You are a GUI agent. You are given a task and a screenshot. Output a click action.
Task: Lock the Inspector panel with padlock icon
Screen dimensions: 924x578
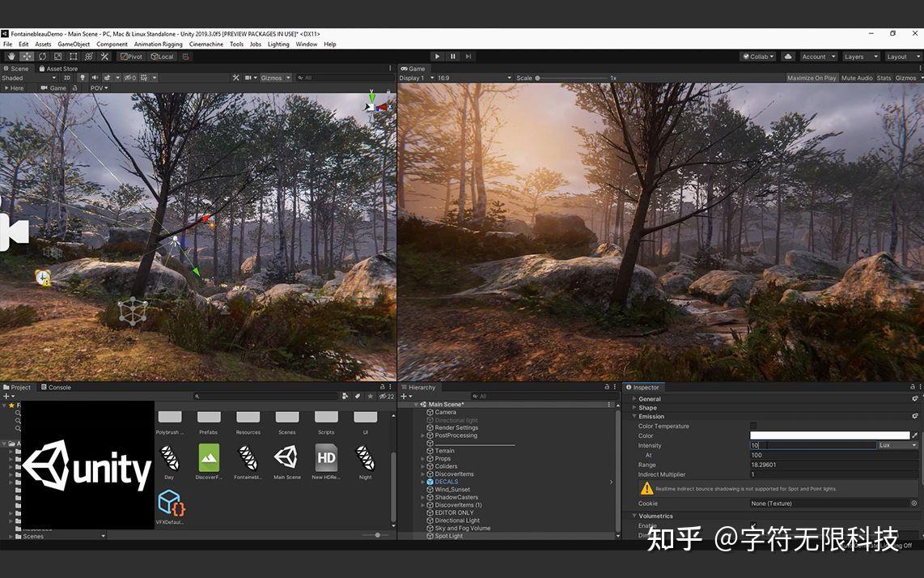tap(913, 388)
